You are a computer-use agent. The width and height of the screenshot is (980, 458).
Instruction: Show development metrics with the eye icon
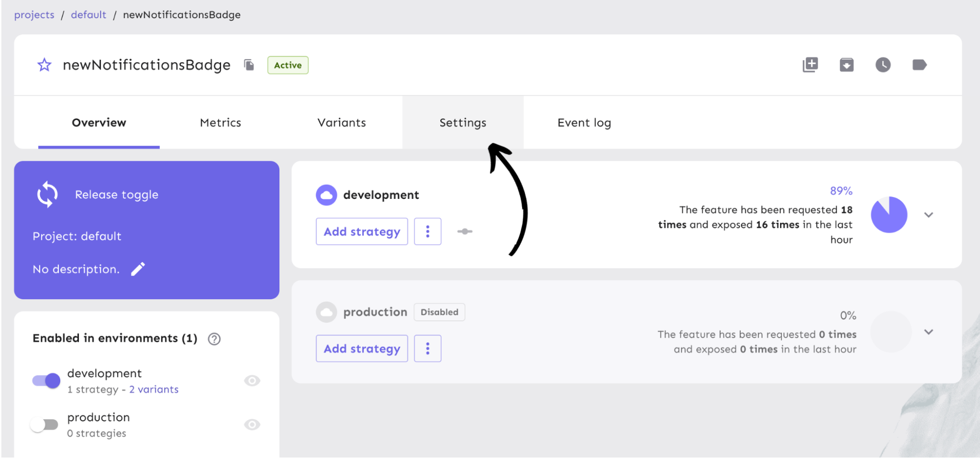click(252, 380)
